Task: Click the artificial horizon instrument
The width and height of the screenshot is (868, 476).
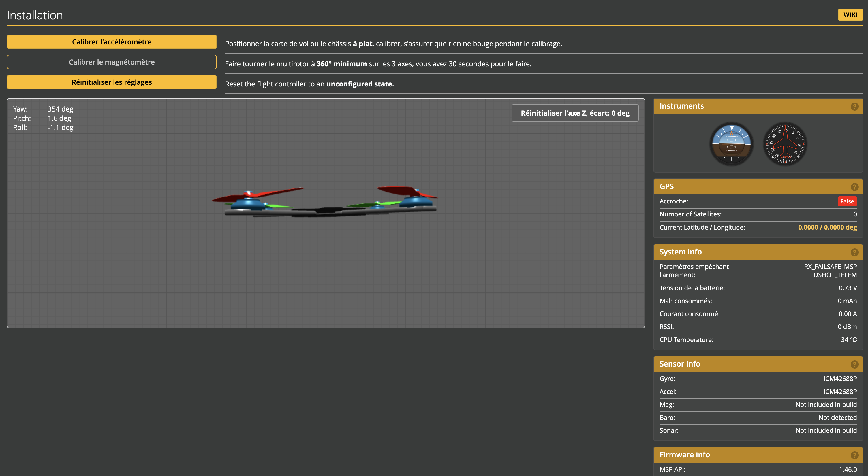Action: pyautogui.click(x=732, y=144)
